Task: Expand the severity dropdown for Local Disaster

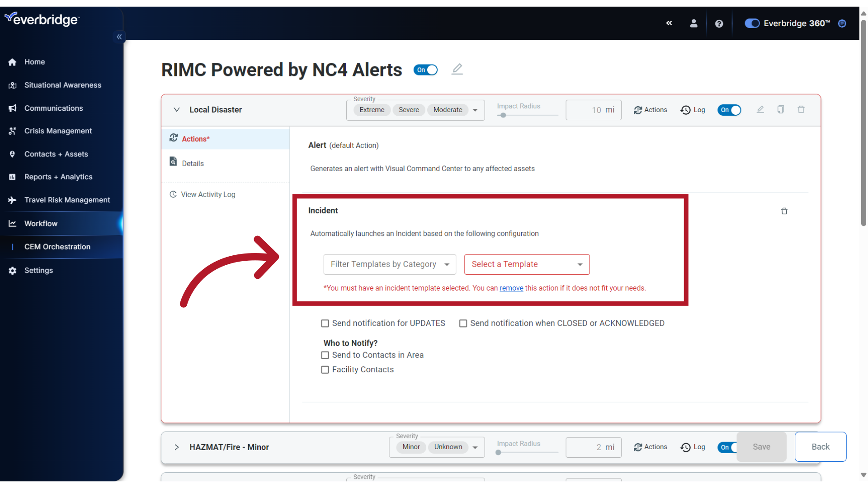Action: [x=476, y=110]
